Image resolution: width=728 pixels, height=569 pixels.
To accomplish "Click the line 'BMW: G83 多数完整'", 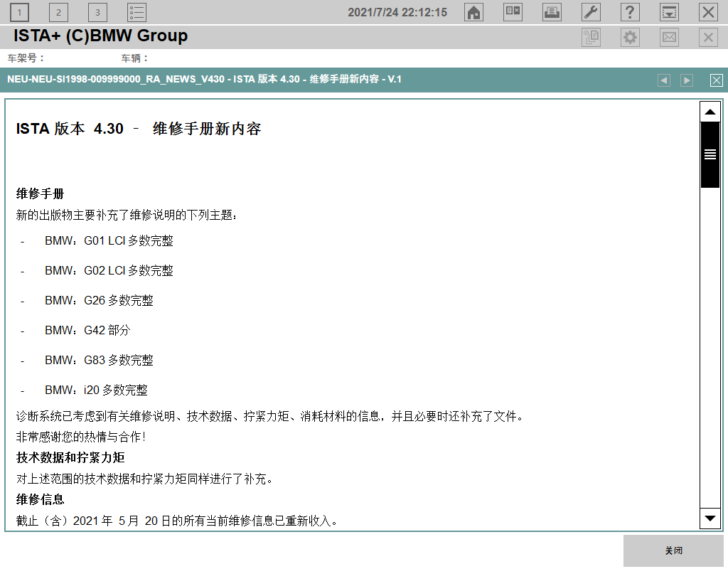I will [x=99, y=360].
